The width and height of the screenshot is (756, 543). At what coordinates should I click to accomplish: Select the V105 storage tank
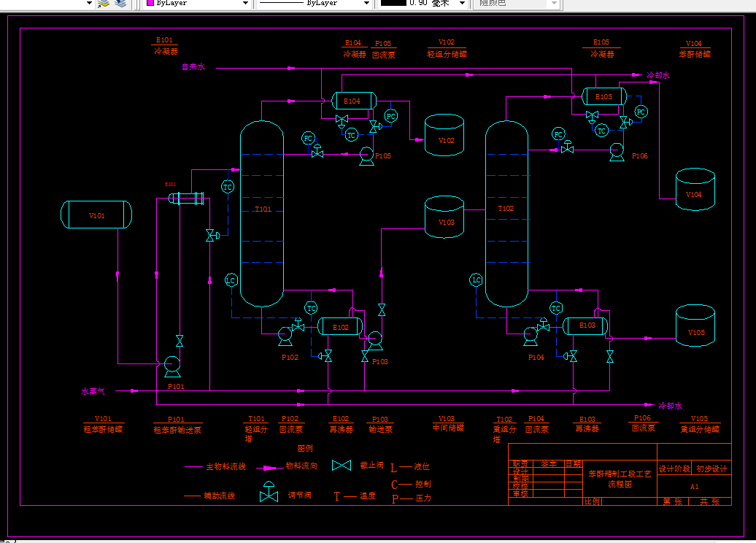(695, 326)
